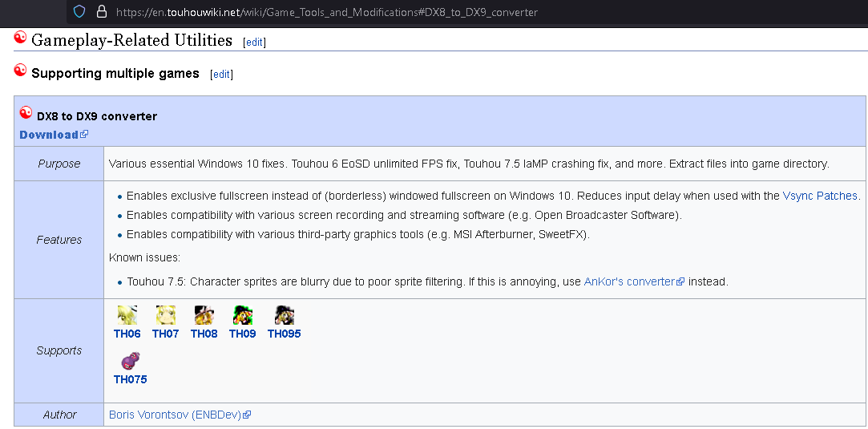Click the TH07 character sprite icon
Viewport: 868px width, 429px height.
click(166, 315)
